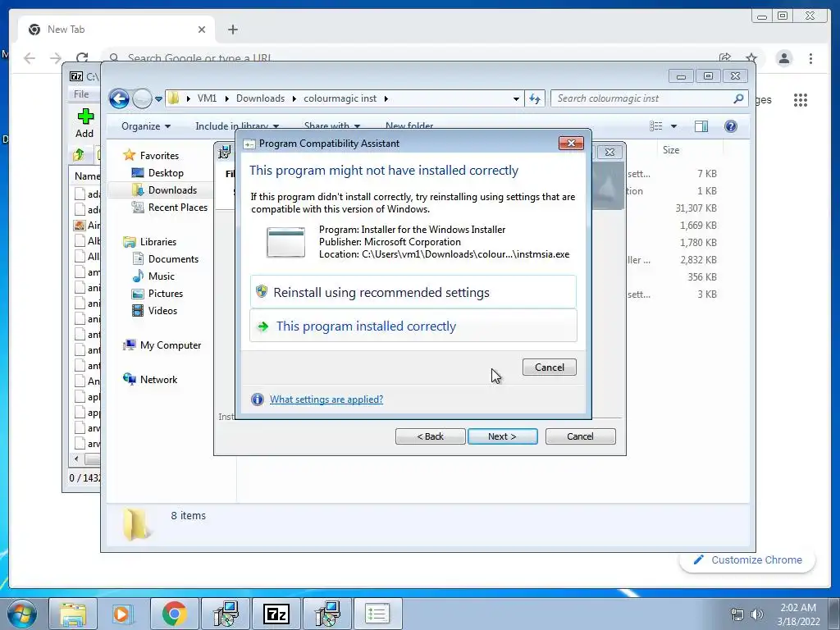Reload the Chrome page

pyautogui.click(x=82, y=58)
